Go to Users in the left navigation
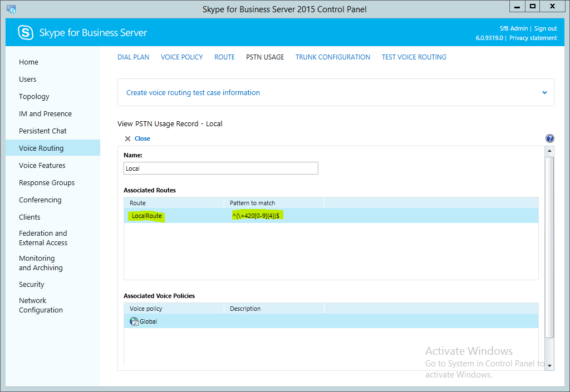 tap(28, 80)
